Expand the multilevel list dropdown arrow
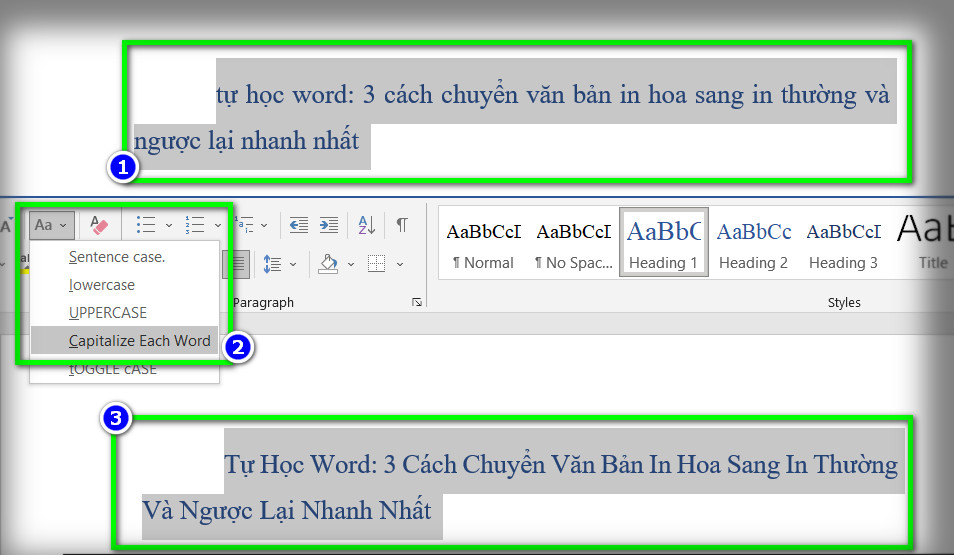The width and height of the screenshot is (954, 555). click(264, 225)
